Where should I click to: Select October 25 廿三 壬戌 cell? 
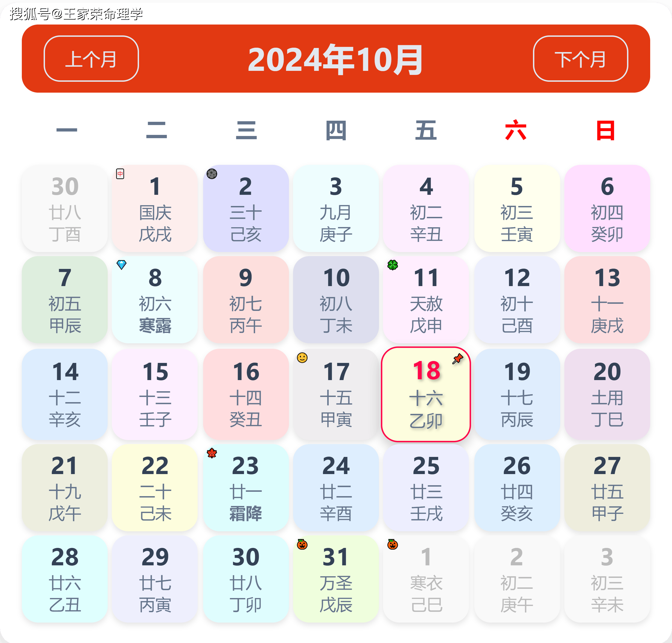[426, 488]
